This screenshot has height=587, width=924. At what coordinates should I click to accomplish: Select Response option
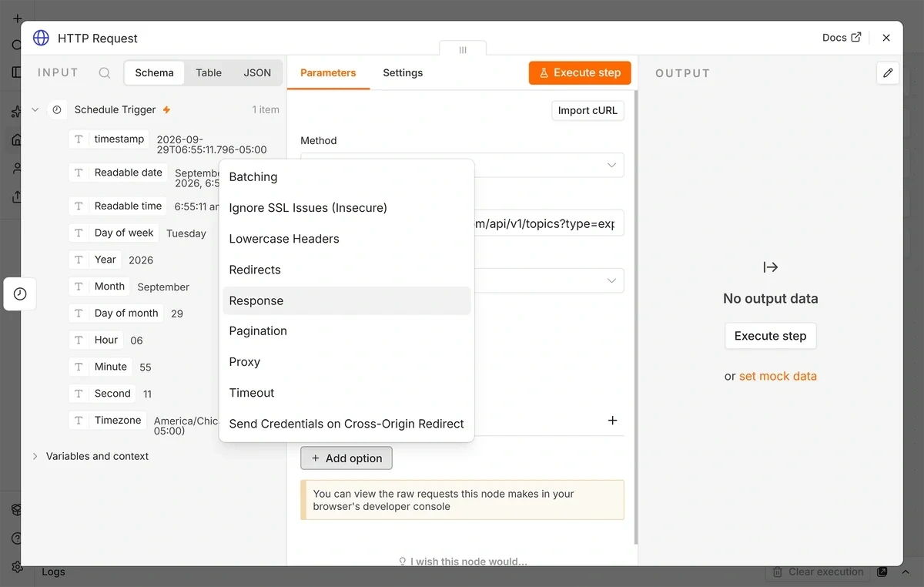tap(346, 300)
